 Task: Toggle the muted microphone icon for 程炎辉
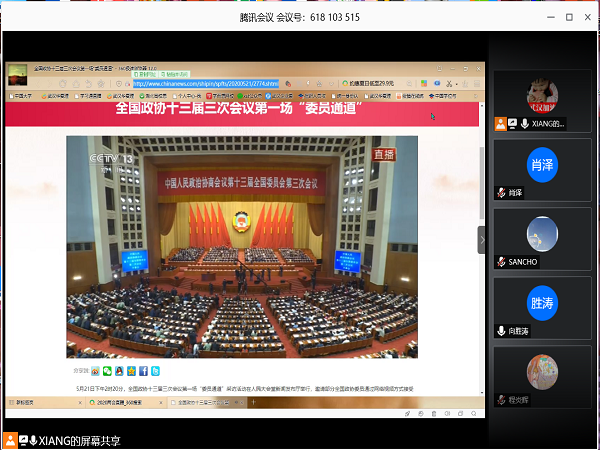click(501, 400)
